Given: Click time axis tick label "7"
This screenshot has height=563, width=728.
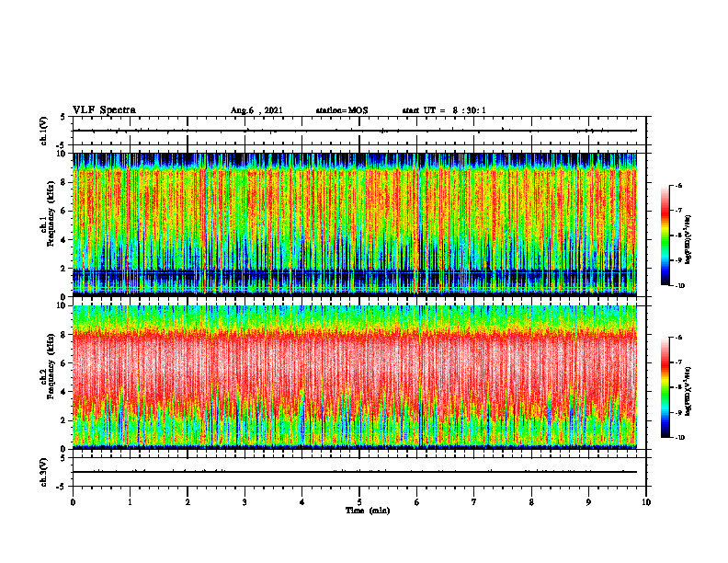Looking at the screenshot, I should point(474,502).
